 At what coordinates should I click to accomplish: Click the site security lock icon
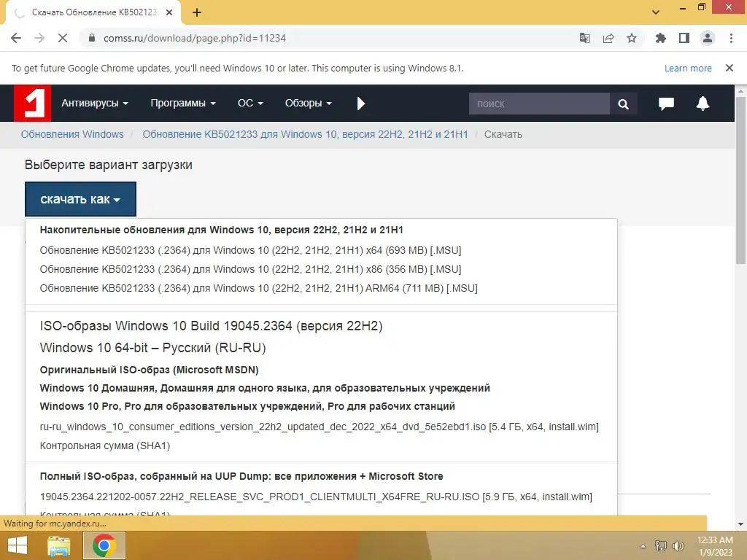pyautogui.click(x=92, y=38)
